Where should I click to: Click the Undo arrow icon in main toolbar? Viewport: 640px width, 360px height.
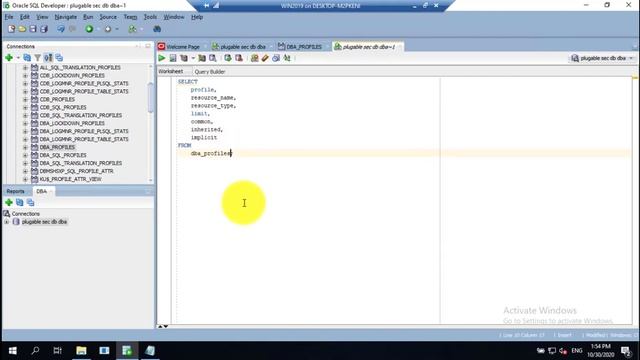coord(61,29)
